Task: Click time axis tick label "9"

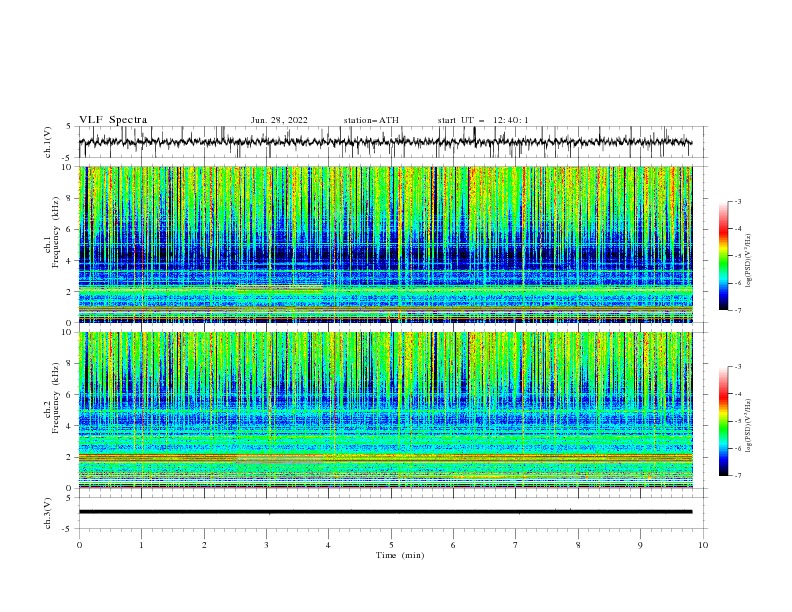Action: 640,545
